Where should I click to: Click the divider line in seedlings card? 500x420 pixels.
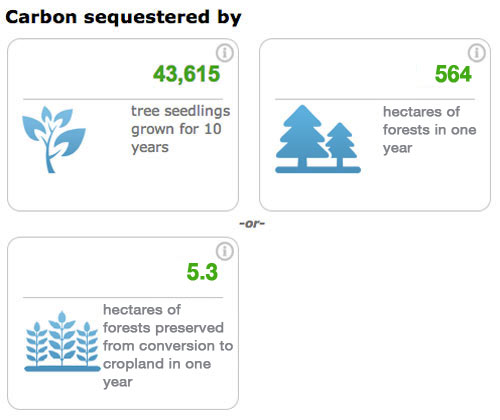click(x=123, y=99)
